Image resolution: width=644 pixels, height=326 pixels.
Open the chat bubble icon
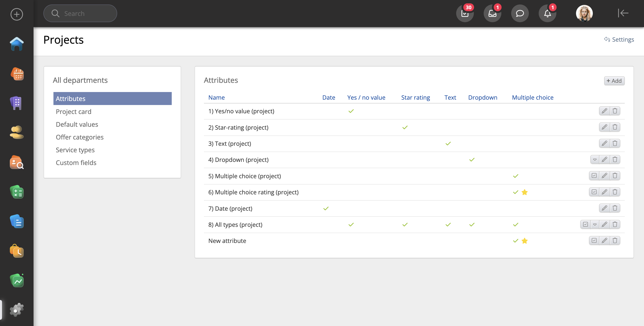(x=519, y=13)
